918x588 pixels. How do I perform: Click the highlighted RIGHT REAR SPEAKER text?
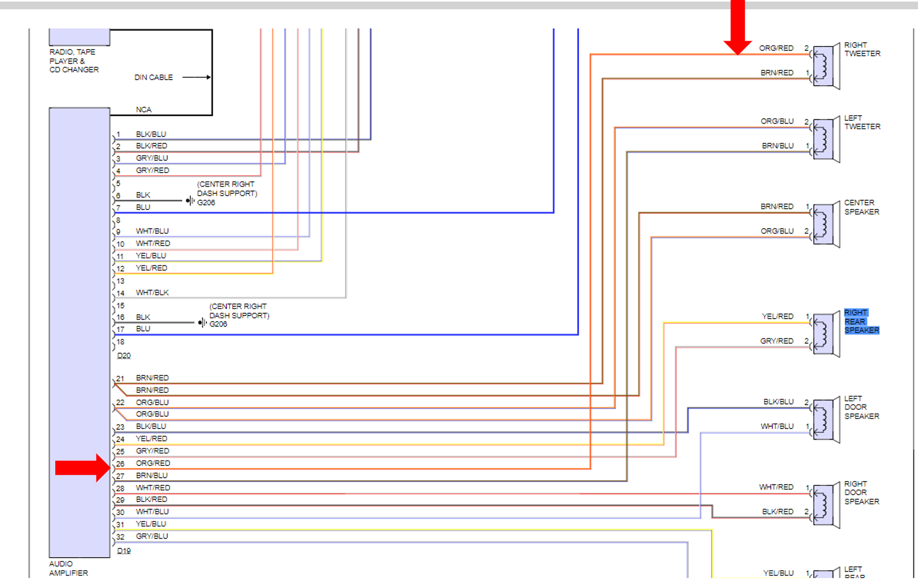tap(862, 321)
